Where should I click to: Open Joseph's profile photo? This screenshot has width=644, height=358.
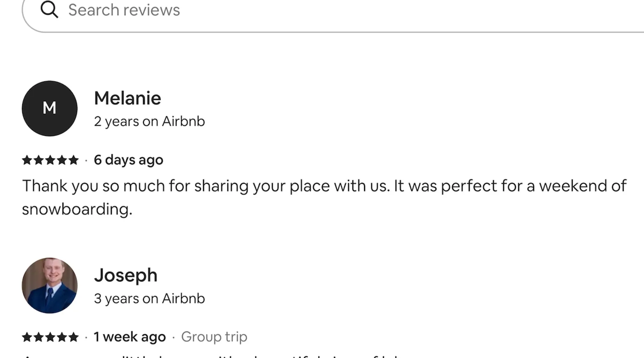(x=49, y=285)
